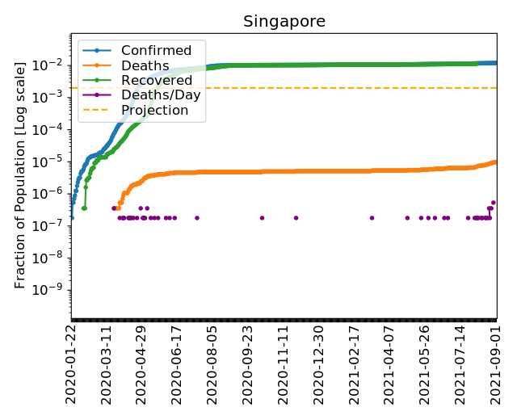Click the 2020-01-22 date tick label
517x420 pixels.
(71, 363)
